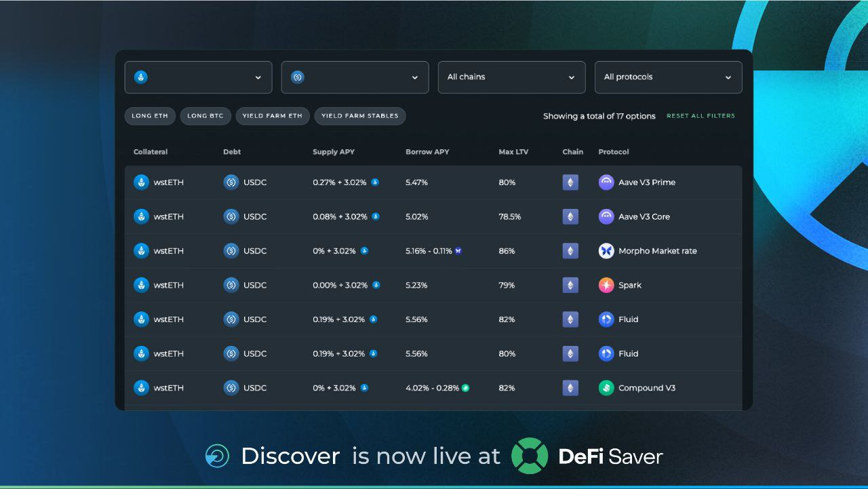Click the 86% max LTV value

pos(507,251)
